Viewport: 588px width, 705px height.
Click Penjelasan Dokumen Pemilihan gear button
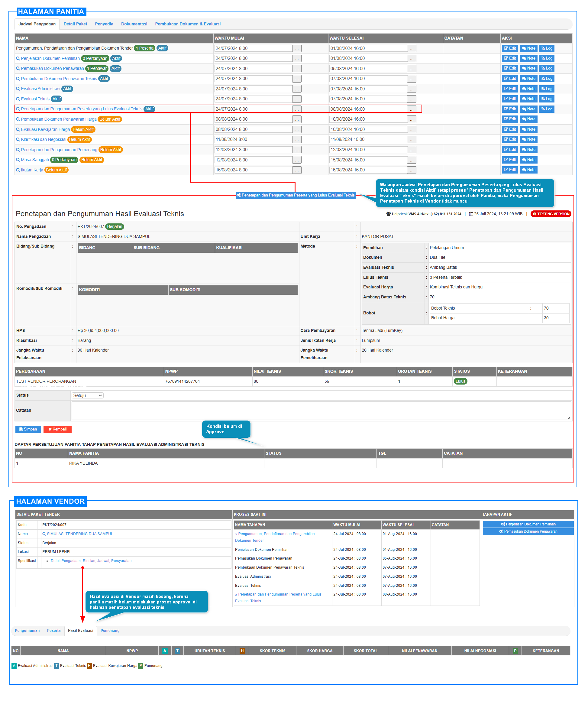coord(528,525)
